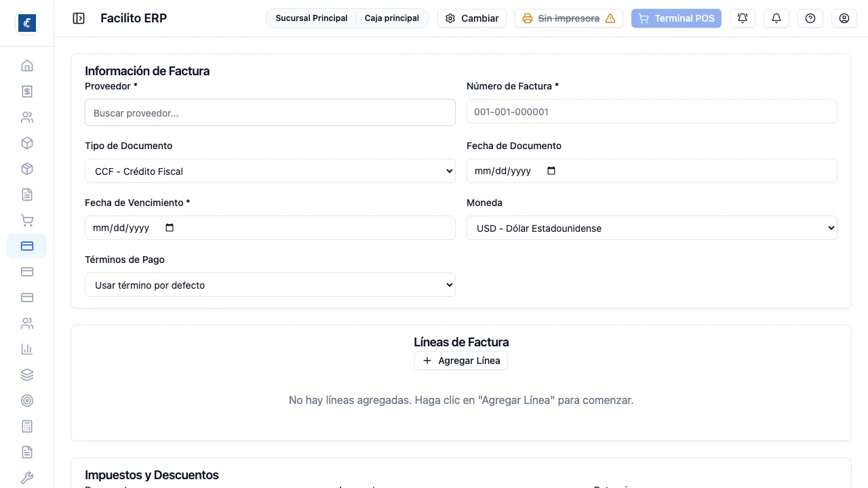Open the user profile icon

click(x=844, y=18)
